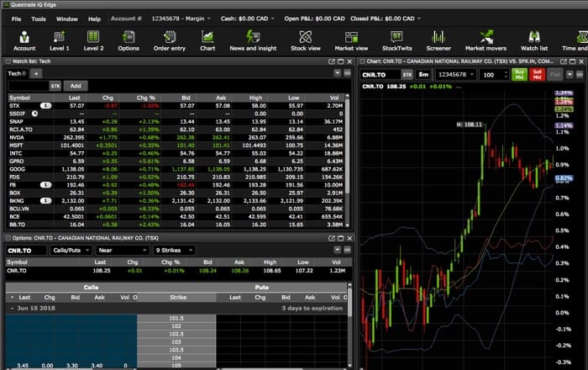Open Market movers tool
This screenshot has width=588, height=370.
[x=486, y=41]
